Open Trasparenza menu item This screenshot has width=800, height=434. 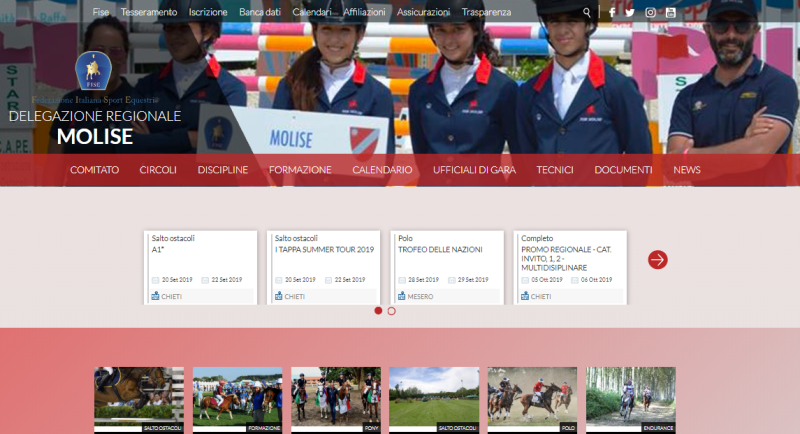486,12
